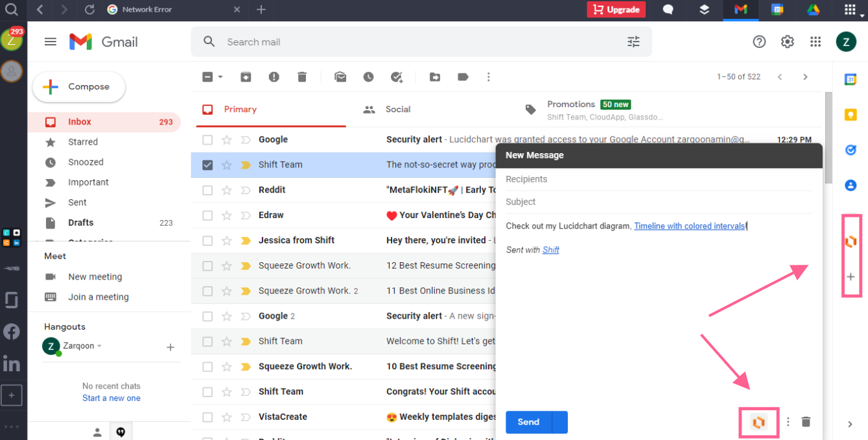
Task: Click the Lucidchart icon in the compose toolbar
Action: pyautogui.click(x=758, y=422)
